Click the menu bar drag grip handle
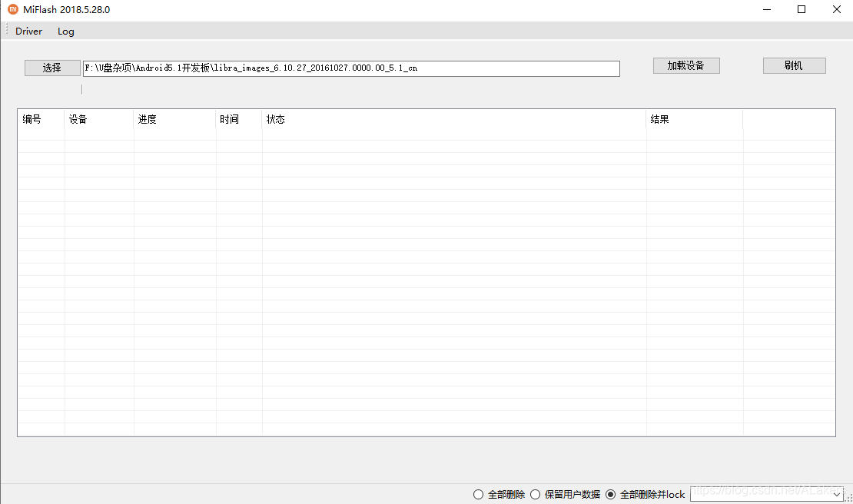This screenshot has height=504, width=853. click(x=6, y=30)
